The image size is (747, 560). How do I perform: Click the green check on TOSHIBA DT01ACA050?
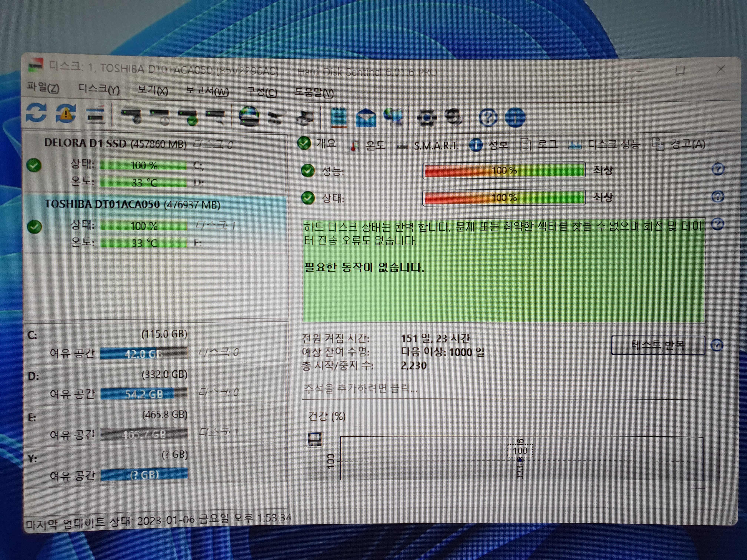34,226
